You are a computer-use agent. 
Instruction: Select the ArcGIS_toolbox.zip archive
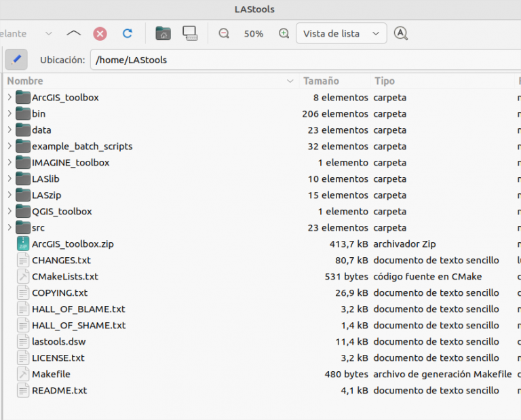(x=73, y=244)
